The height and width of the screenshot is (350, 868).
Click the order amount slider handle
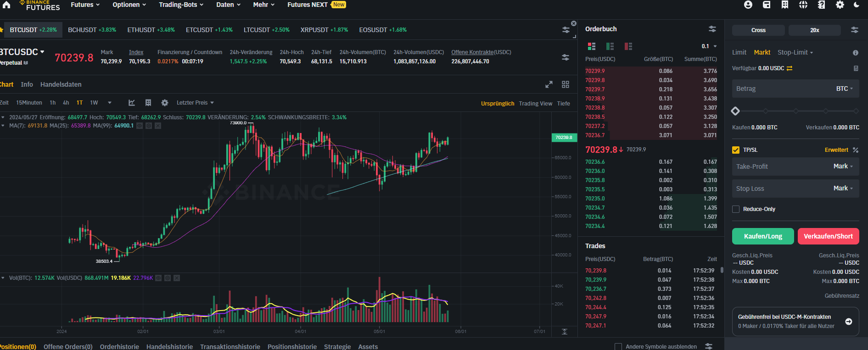[735, 111]
